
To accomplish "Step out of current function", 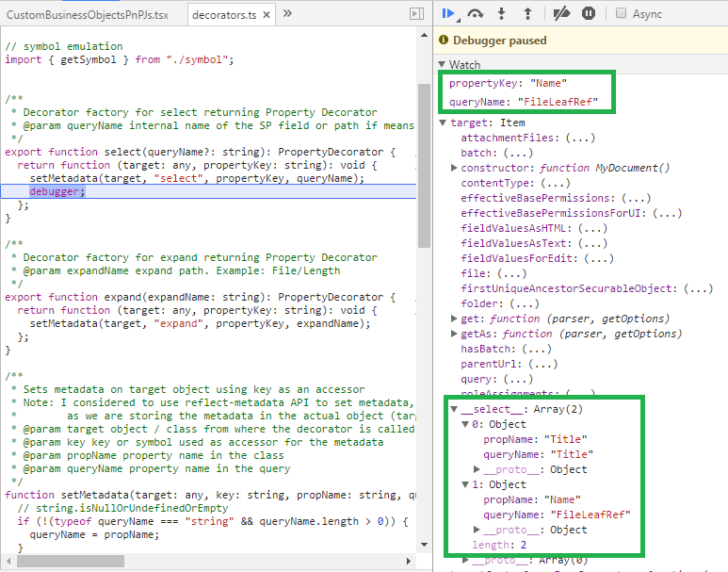I will tap(527, 13).
